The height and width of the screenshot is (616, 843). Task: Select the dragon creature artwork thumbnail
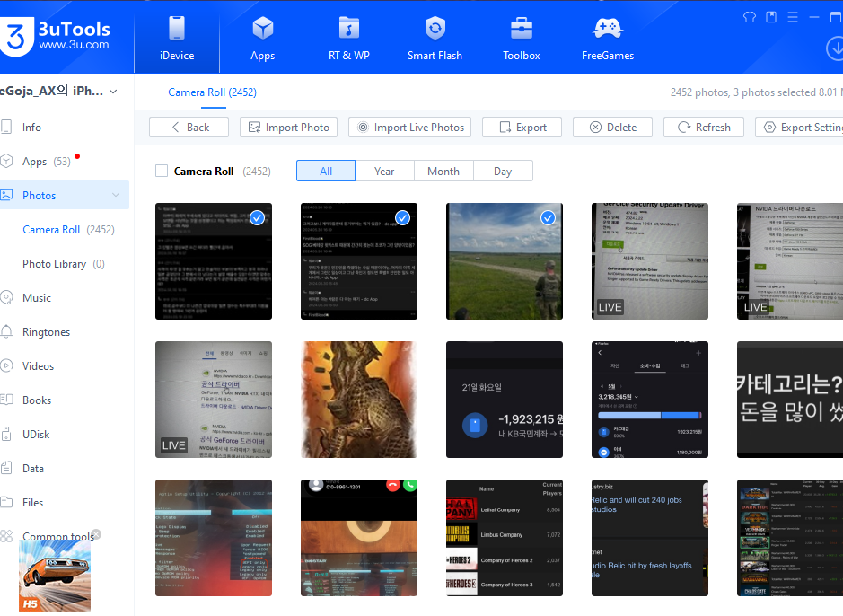(x=359, y=400)
